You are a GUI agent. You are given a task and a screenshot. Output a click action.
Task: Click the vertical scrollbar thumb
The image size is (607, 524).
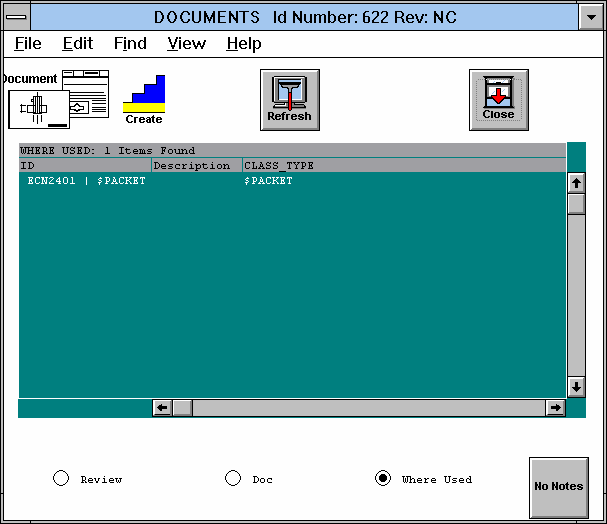pyautogui.click(x=576, y=203)
